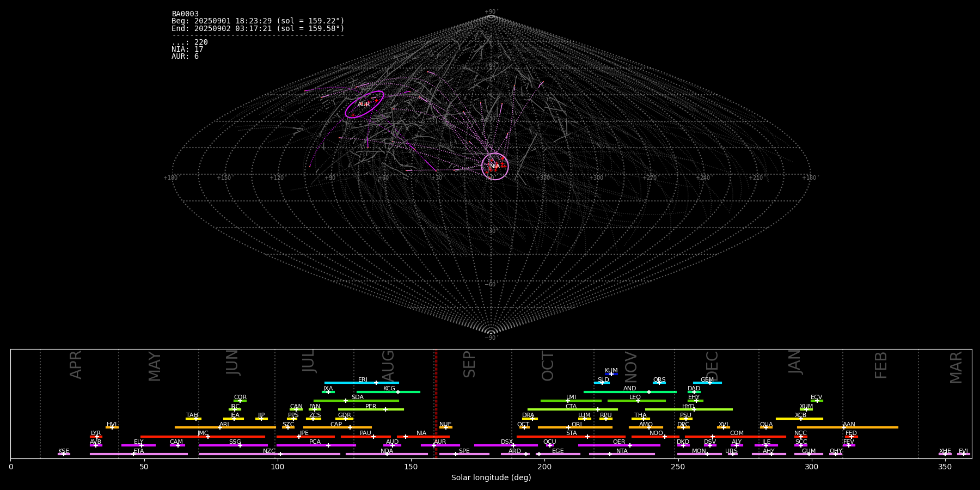Click the CAP shower label

tap(336, 425)
